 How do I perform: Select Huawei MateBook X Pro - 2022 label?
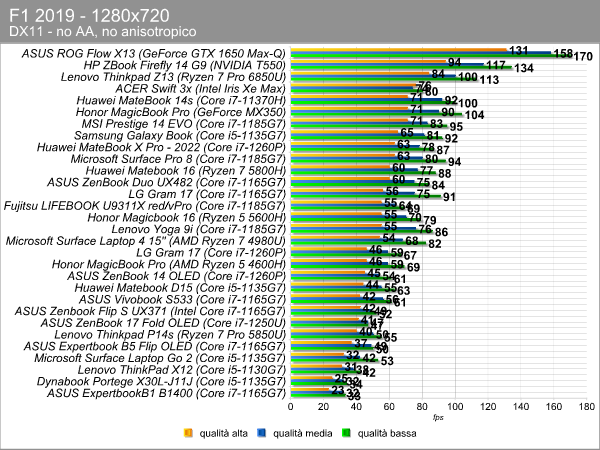[x=161, y=148]
